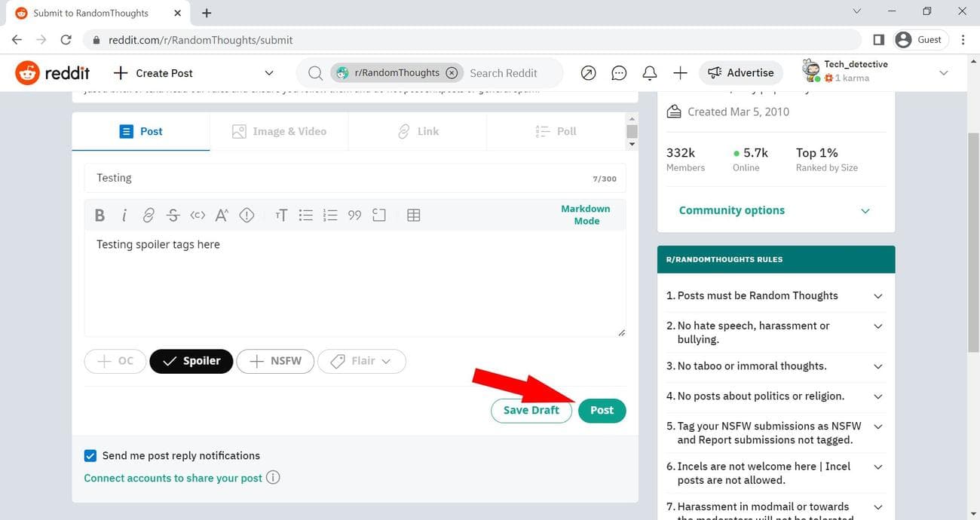Open the Reddit chat icon
The image size is (980, 520).
(x=619, y=73)
